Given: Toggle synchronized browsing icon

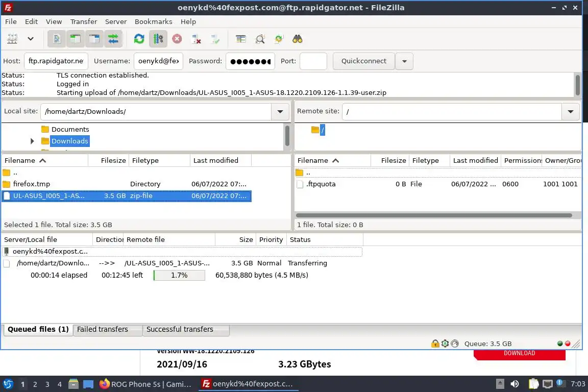Looking at the screenshot, I should [x=279, y=39].
